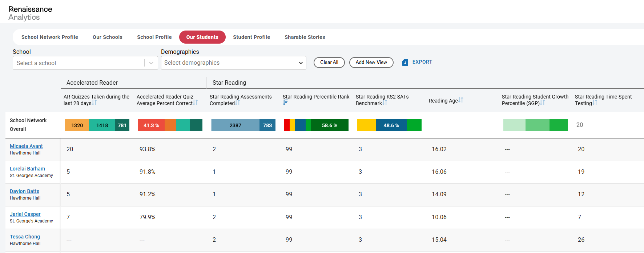644x253 pixels.
Task: Open Sharable Stories tab
Action: [x=305, y=37]
